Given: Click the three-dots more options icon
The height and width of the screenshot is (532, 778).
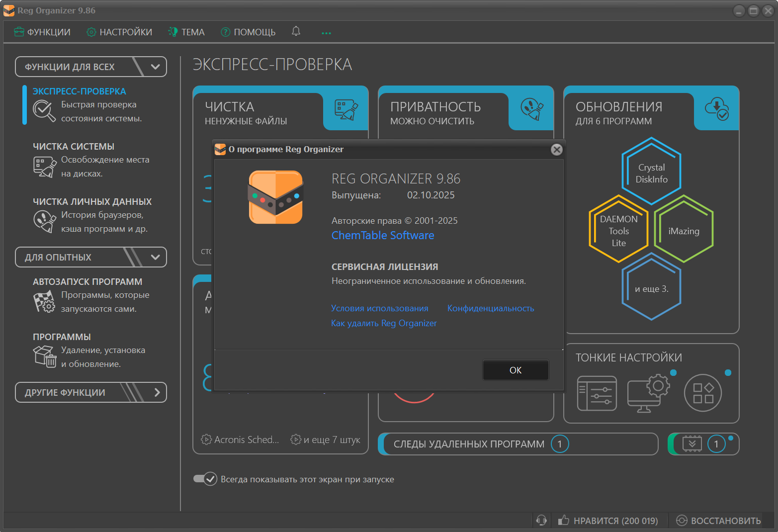Looking at the screenshot, I should pyautogui.click(x=326, y=33).
